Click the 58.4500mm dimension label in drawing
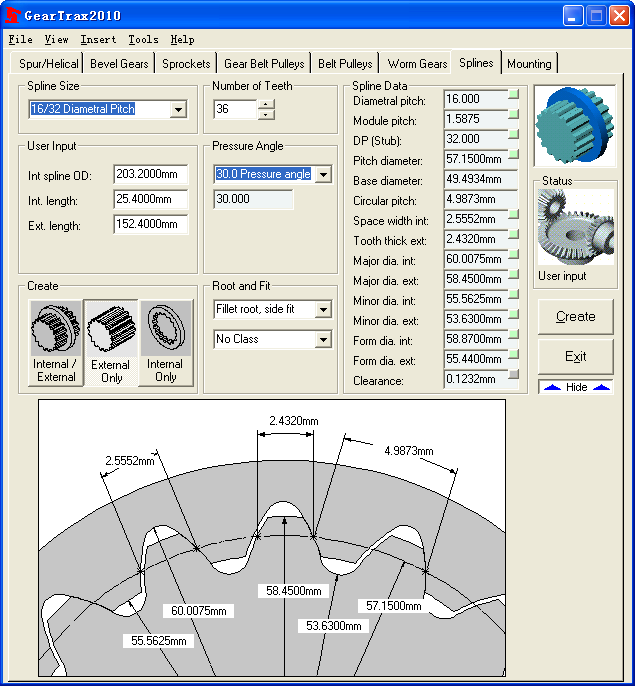The width and height of the screenshot is (635, 686). 294,591
